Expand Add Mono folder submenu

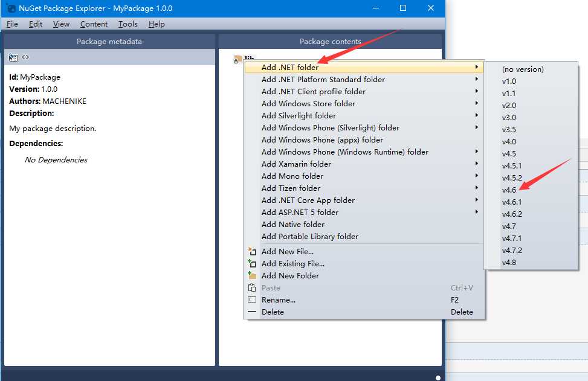point(364,176)
